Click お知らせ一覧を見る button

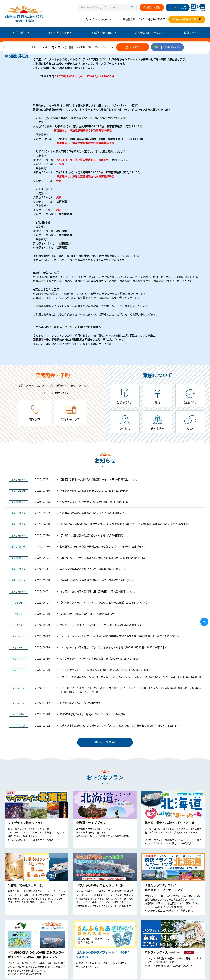tap(105, 742)
